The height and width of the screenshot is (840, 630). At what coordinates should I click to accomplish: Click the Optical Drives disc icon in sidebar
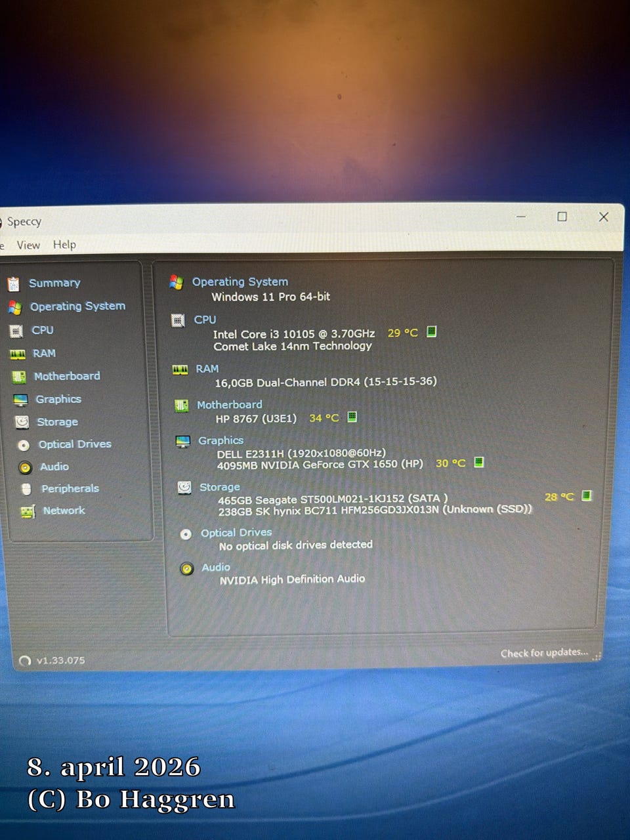click(x=24, y=445)
